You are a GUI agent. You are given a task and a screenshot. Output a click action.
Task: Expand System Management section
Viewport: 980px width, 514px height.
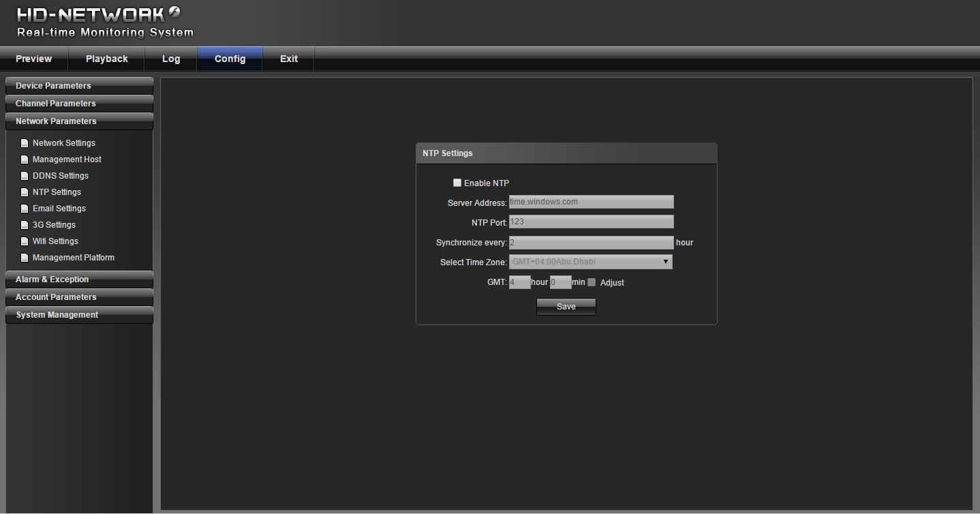click(79, 315)
